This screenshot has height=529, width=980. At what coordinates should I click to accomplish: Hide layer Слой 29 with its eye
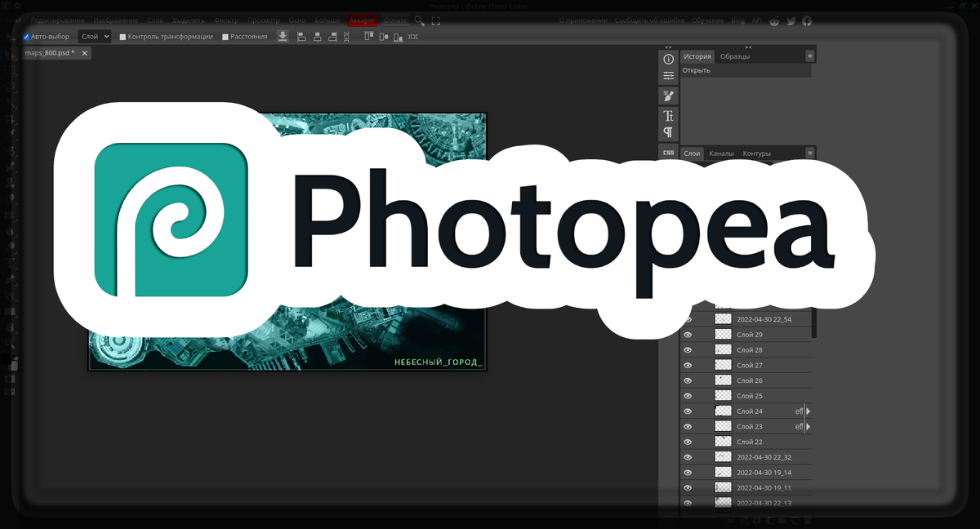[688, 335]
